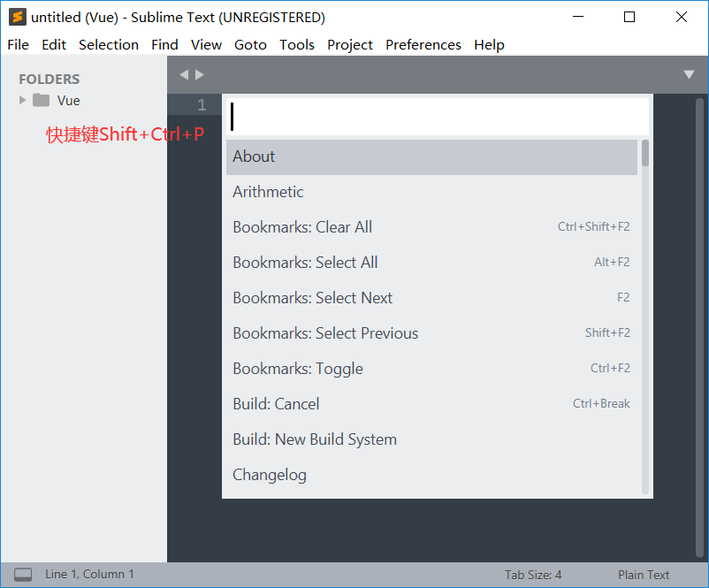Click the panel switcher icon in status bar
Viewport: 709px width, 588px height.
coord(25,574)
